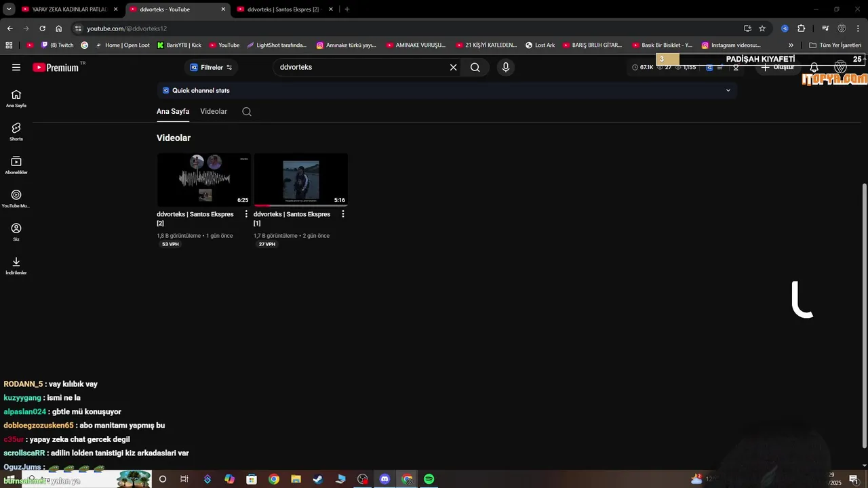Open the YouTube account avatar menu
Viewport: 868px width, 488px height.
click(x=841, y=67)
